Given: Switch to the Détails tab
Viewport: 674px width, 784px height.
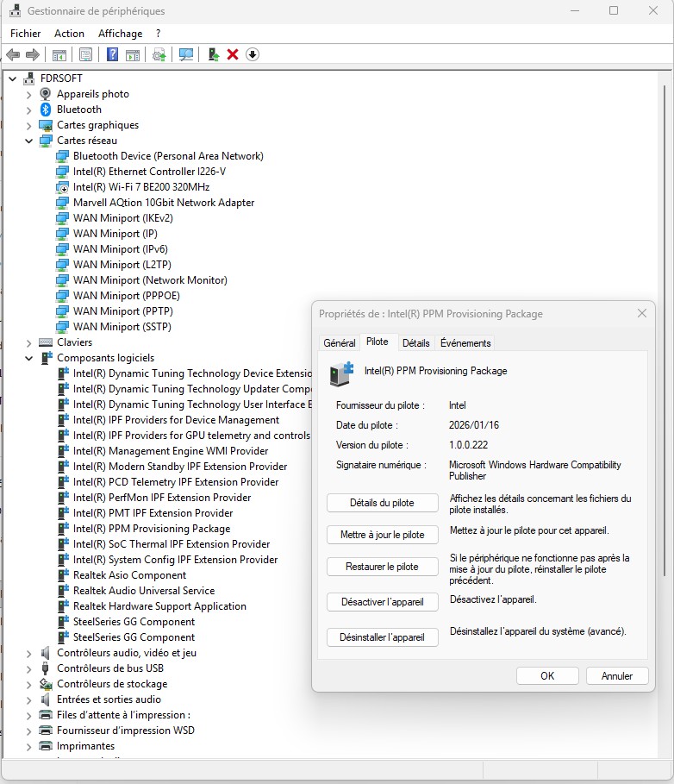Looking at the screenshot, I should click(415, 343).
